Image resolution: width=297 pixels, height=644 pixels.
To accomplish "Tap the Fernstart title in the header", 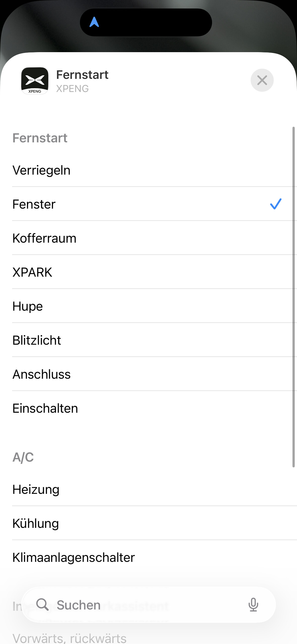I will pos(82,75).
